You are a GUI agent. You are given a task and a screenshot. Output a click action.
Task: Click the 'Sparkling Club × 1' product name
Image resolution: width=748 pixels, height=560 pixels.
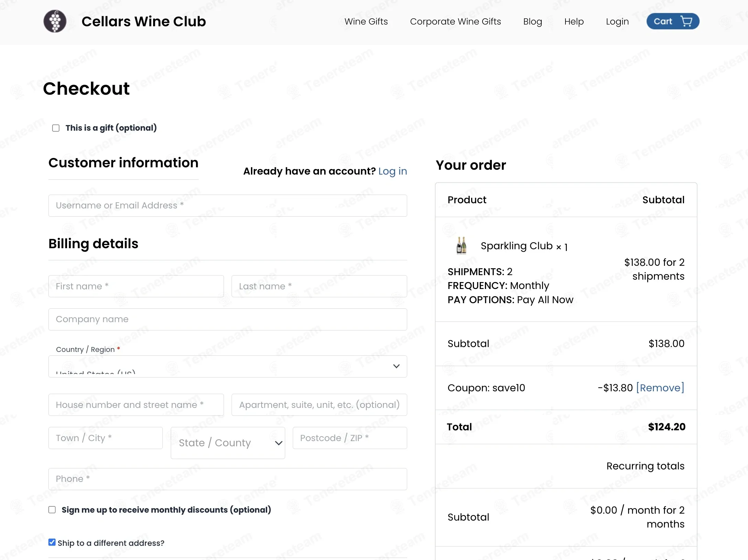(x=524, y=246)
